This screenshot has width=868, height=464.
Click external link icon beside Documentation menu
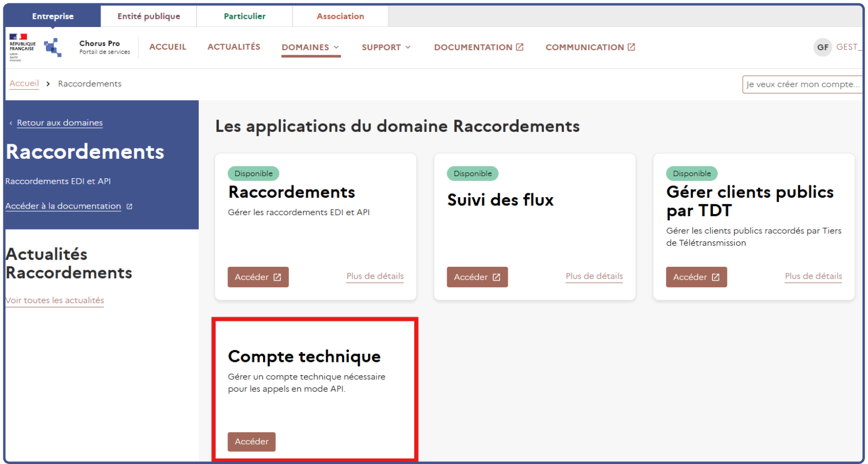pos(520,47)
